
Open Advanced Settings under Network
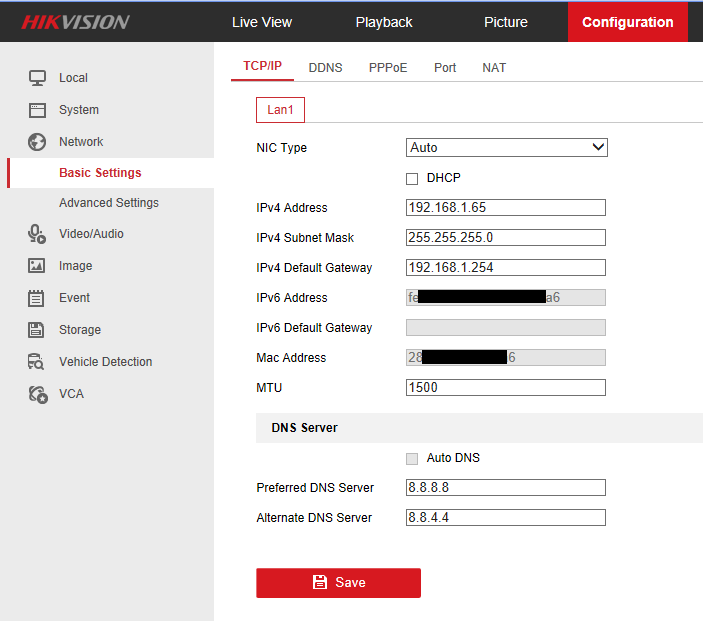click(x=108, y=203)
